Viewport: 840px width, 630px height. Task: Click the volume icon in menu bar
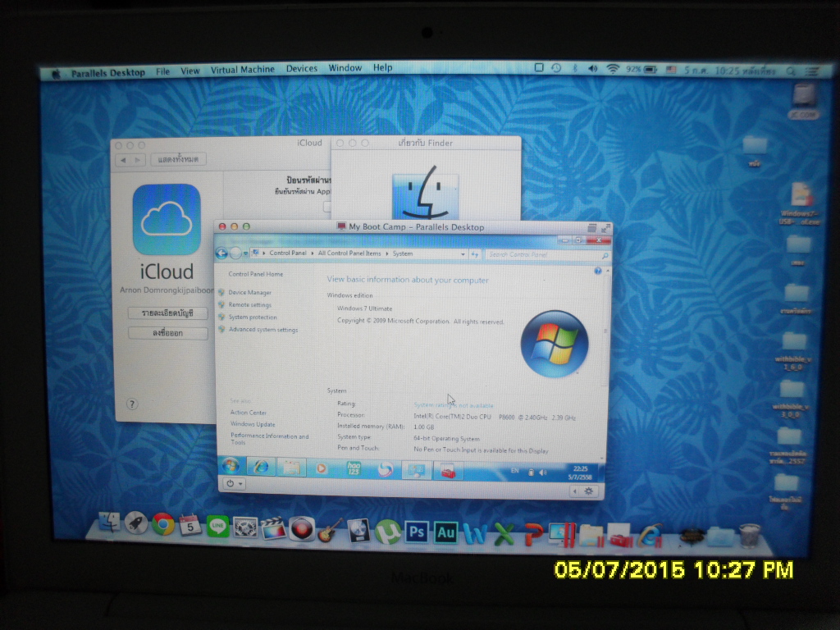click(x=592, y=69)
